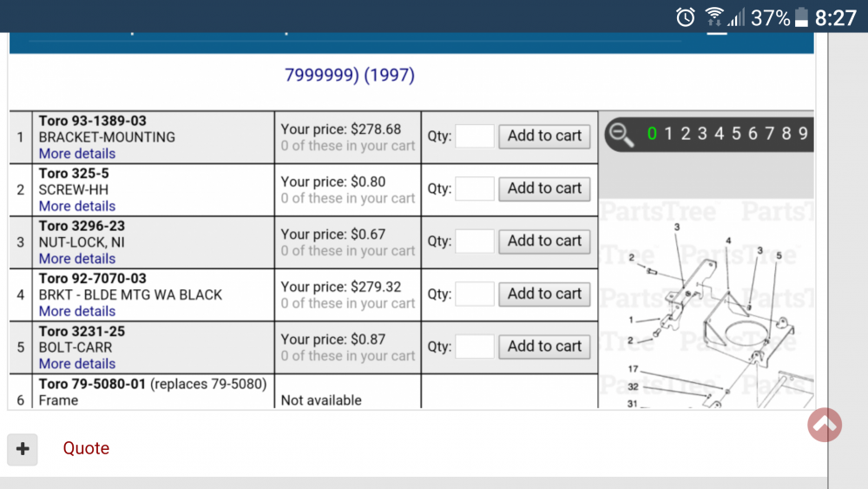
Task: Click the plus icon beside Quote
Action: tap(23, 449)
